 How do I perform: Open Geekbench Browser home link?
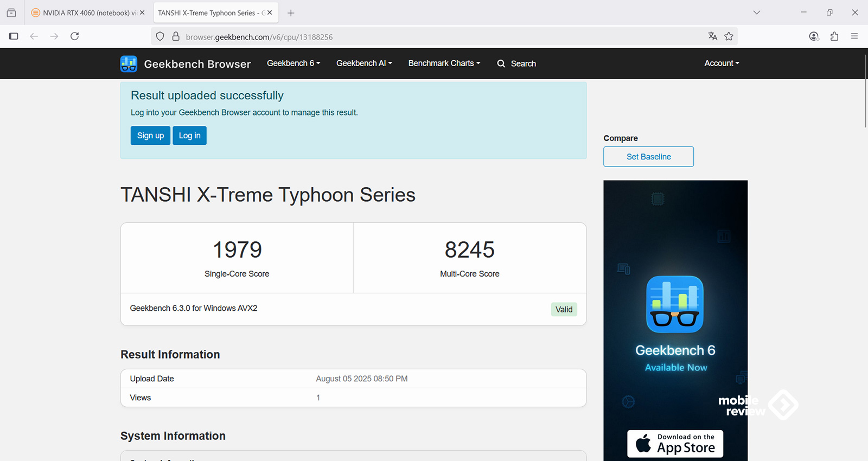point(197,64)
